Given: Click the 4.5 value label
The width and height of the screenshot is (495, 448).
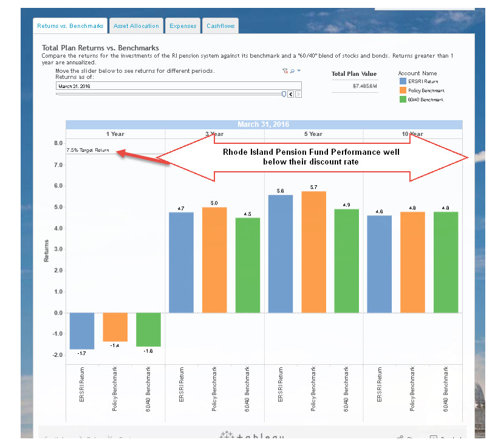Looking at the screenshot, I should pyautogui.click(x=248, y=214).
